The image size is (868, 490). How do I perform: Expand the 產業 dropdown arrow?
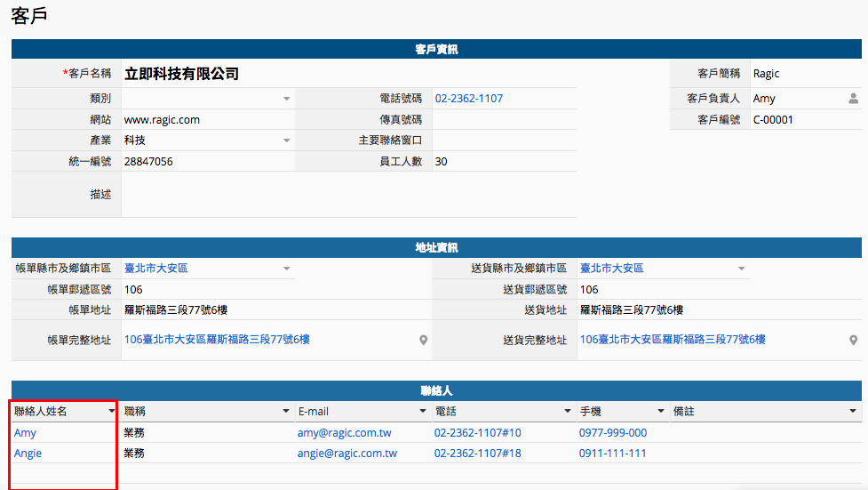click(x=287, y=141)
